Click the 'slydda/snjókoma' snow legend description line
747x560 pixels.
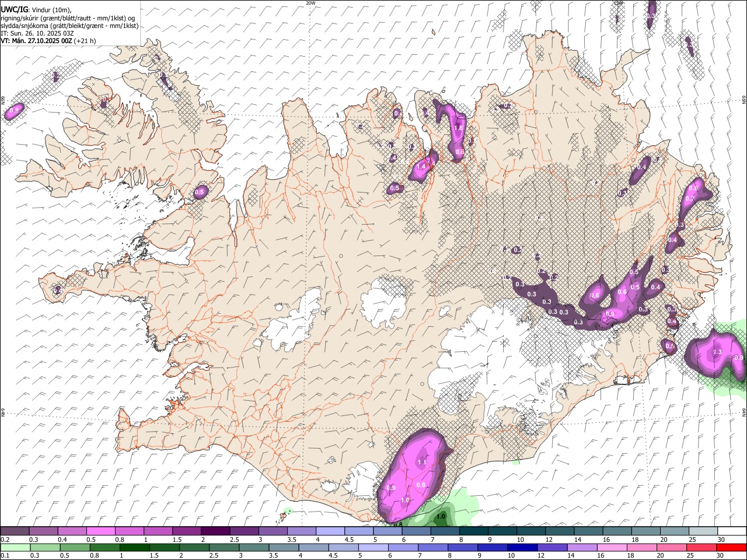pyautogui.click(x=69, y=26)
